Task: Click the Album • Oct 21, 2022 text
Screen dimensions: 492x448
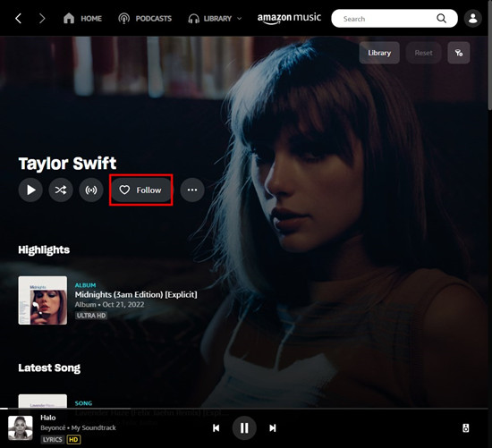Action: click(x=109, y=304)
